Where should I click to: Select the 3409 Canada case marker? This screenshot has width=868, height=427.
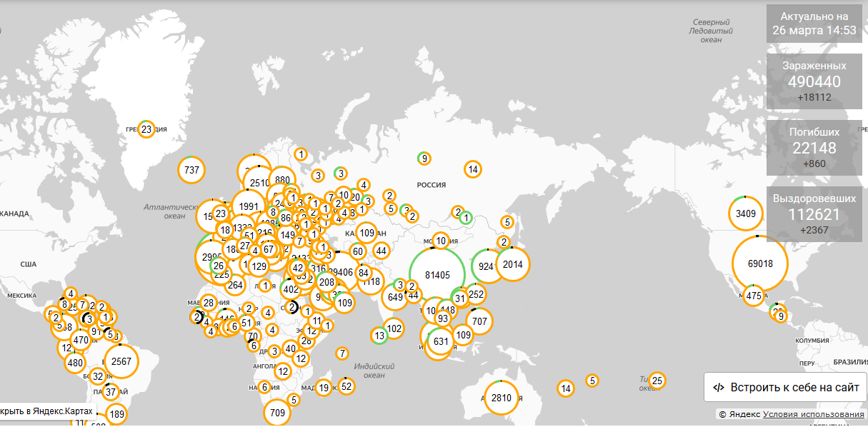pos(746,213)
